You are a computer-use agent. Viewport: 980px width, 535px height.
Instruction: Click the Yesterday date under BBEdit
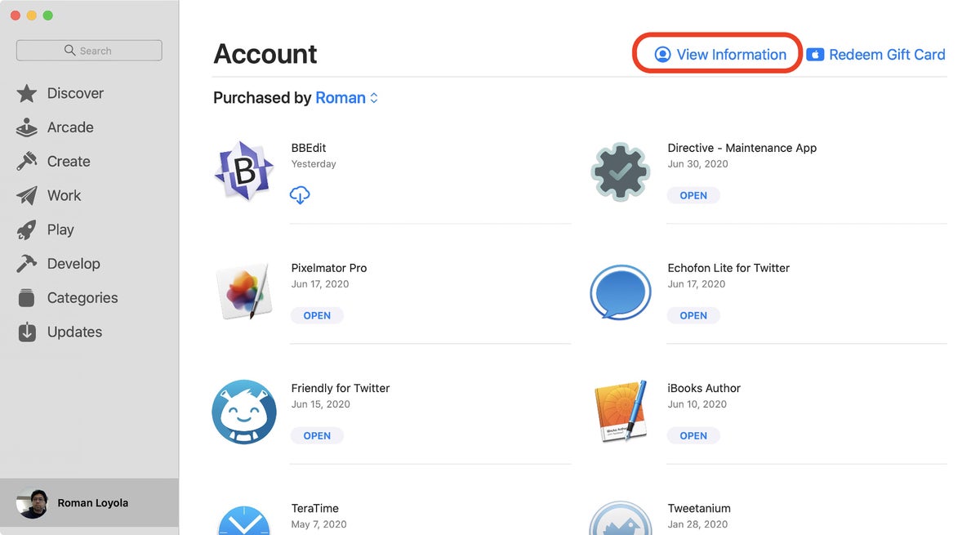314,164
